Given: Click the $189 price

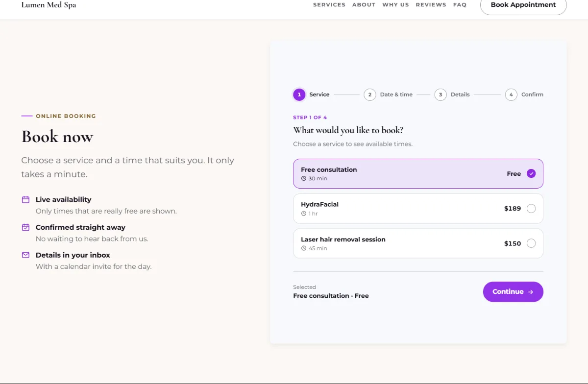Looking at the screenshot, I should point(513,209).
